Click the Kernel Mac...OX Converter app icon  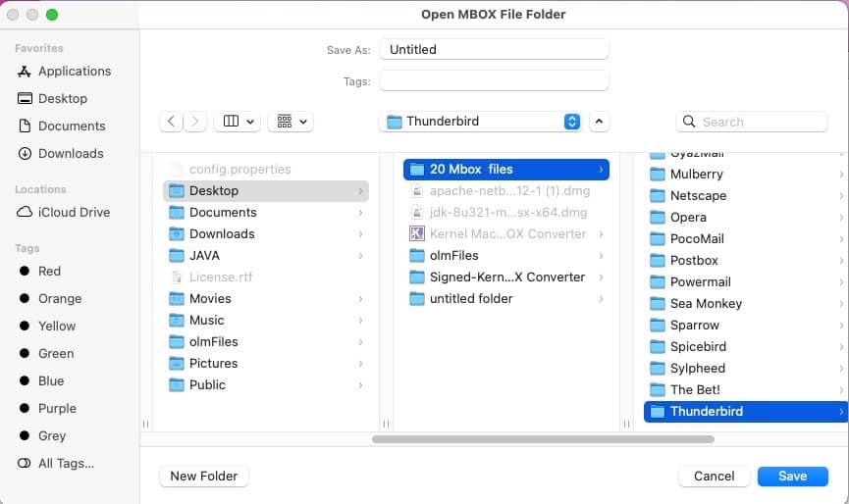tap(416, 233)
